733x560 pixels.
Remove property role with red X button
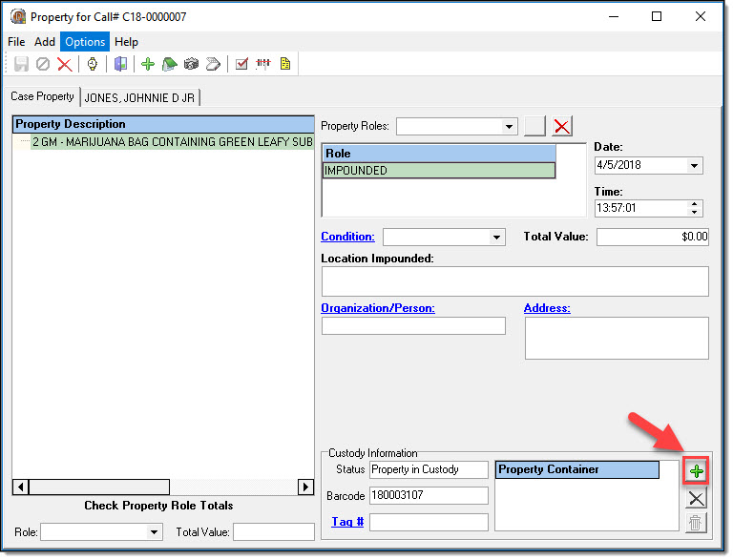click(562, 126)
